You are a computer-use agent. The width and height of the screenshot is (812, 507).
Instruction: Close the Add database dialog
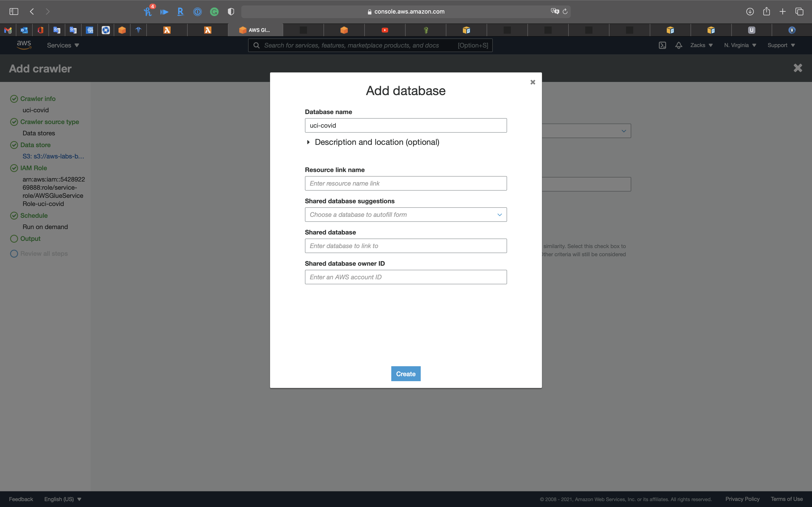[x=532, y=82]
